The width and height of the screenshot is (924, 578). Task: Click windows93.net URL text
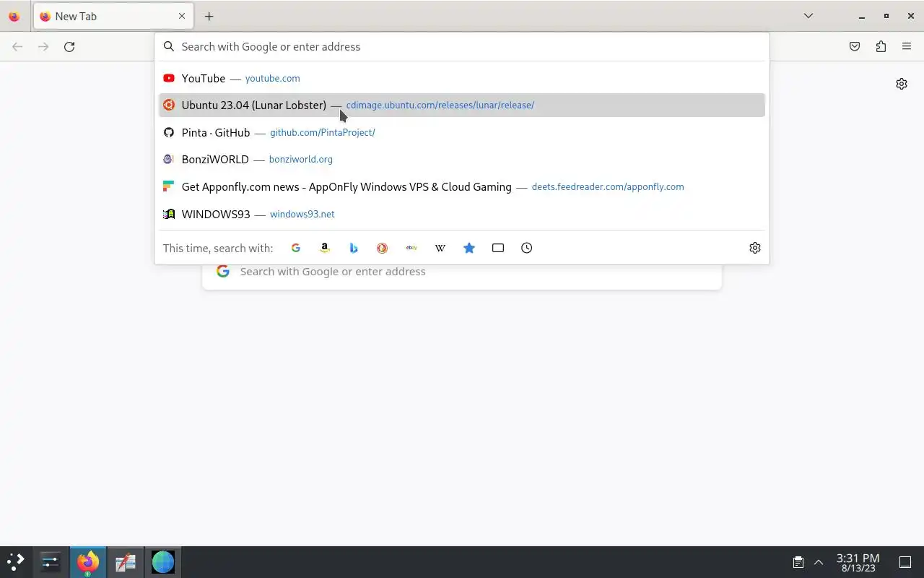302,214
